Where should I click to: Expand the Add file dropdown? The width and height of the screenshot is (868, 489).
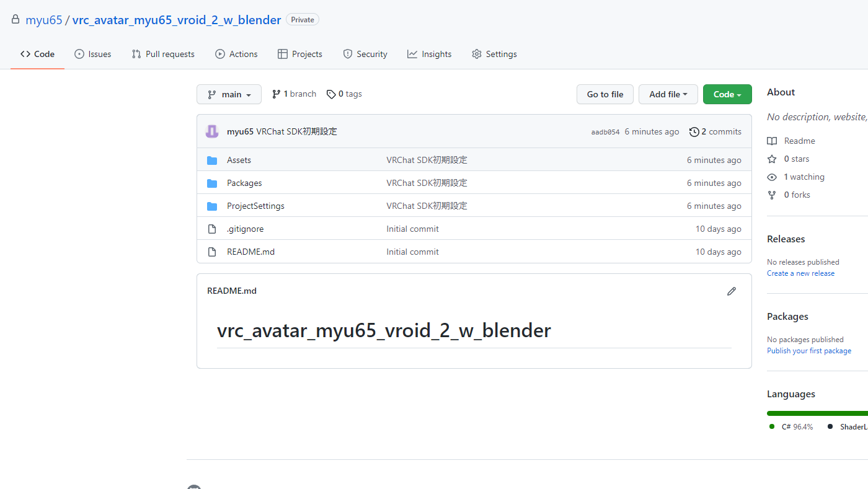(x=668, y=94)
